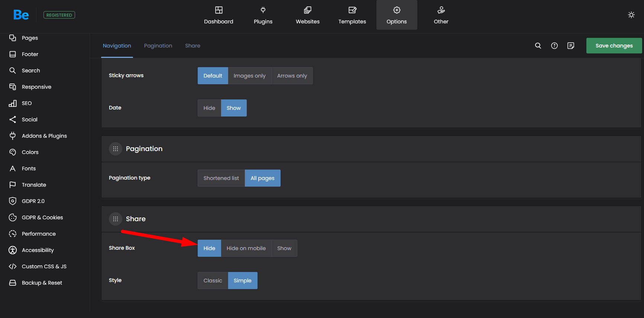This screenshot has height=318, width=644.
Task: Open the Plugins top menu
Action: click(x=263, y=15)
